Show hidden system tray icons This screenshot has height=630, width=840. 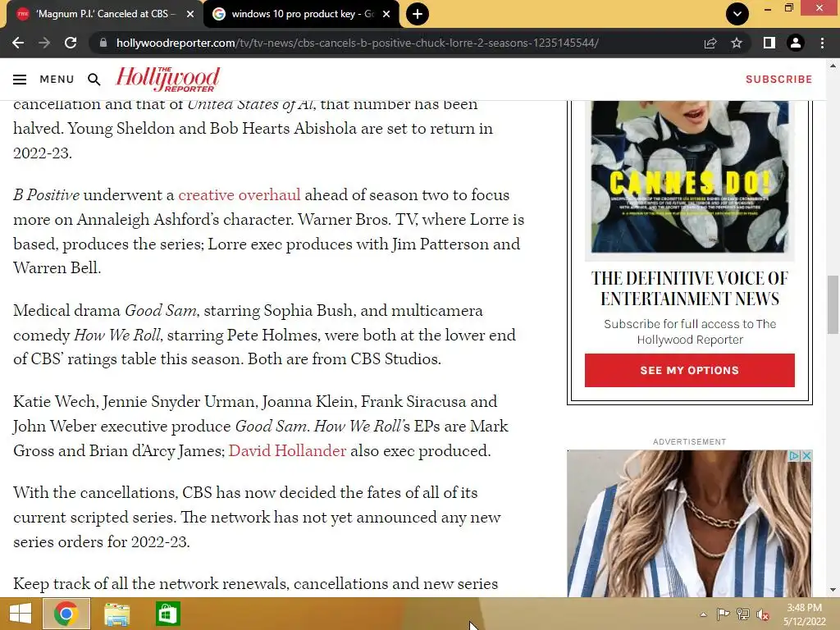pyautogui.click(x=703, y=614)
